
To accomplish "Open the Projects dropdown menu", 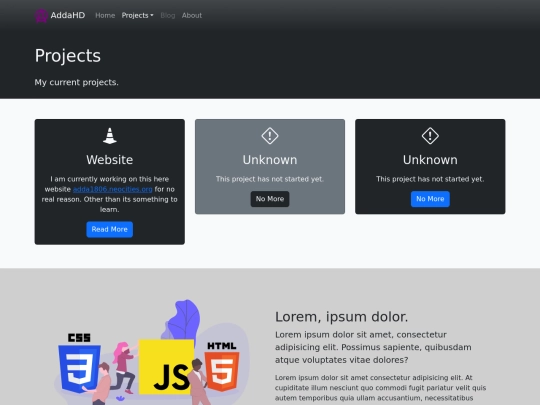I will tap(137, 15).
